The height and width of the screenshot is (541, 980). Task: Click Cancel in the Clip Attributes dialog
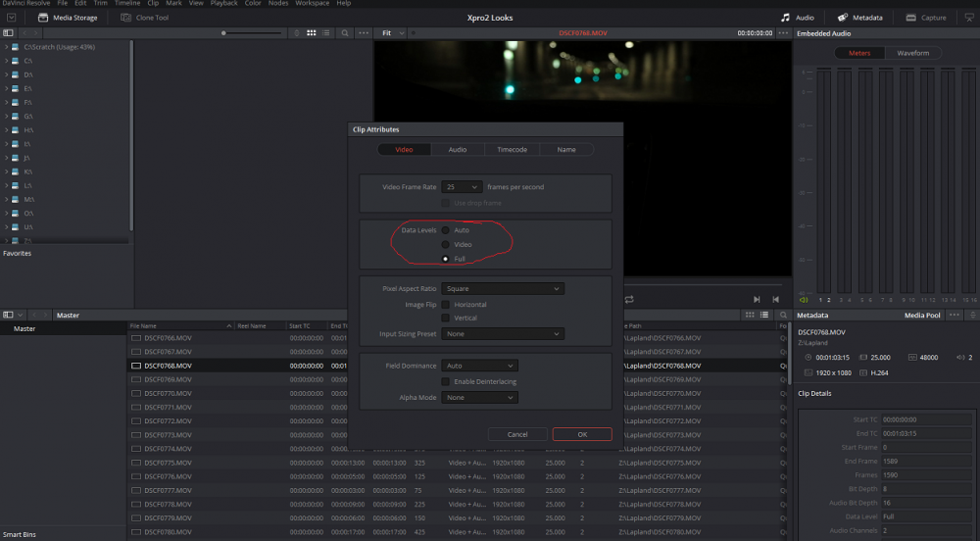517,434
